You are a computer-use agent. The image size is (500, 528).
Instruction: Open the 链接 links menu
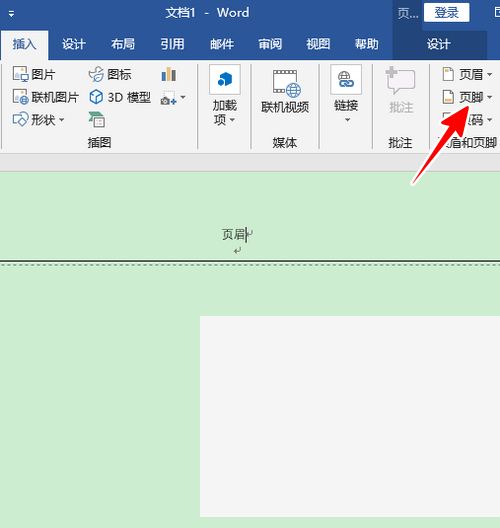click(x=346, y=94)
